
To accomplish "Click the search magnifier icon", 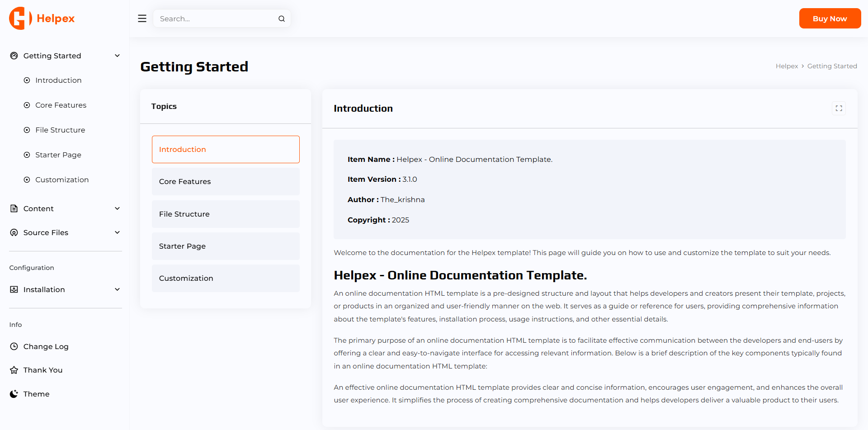I will pyautogui.click(x=281, y=19).
